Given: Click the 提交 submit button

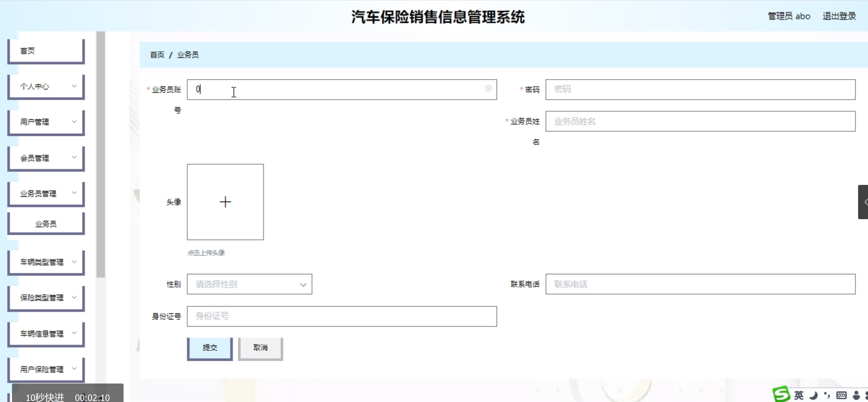Looking at the screenshot, I should click(210, 348).
